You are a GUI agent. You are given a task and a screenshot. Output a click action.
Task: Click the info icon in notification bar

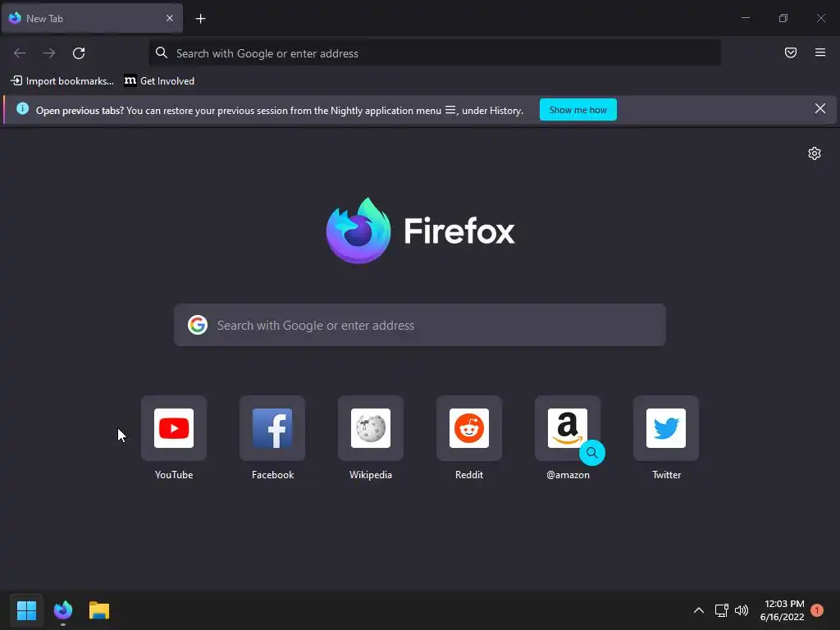(x=22, y=109)
